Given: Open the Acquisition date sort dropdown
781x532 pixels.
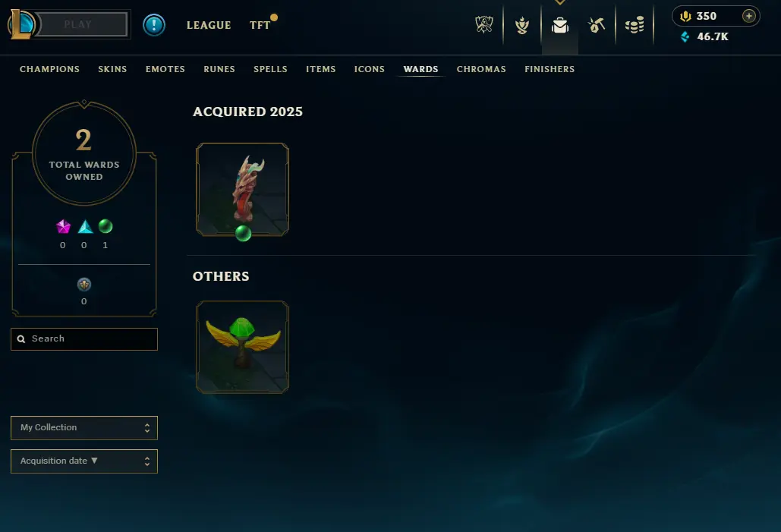Looking at the screenshot, I should [x=84, y=461].
